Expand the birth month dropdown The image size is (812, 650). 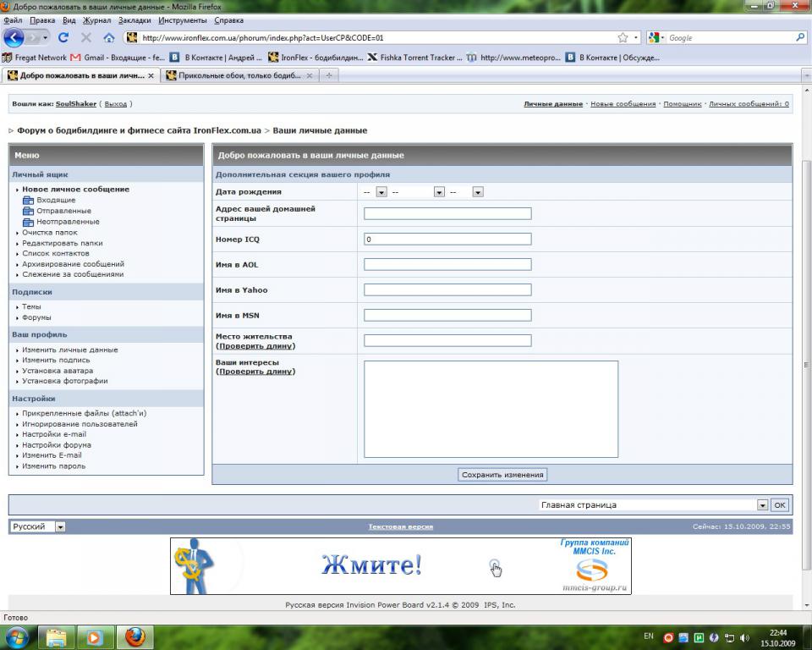pyautogui.click(x=439, y=192)
